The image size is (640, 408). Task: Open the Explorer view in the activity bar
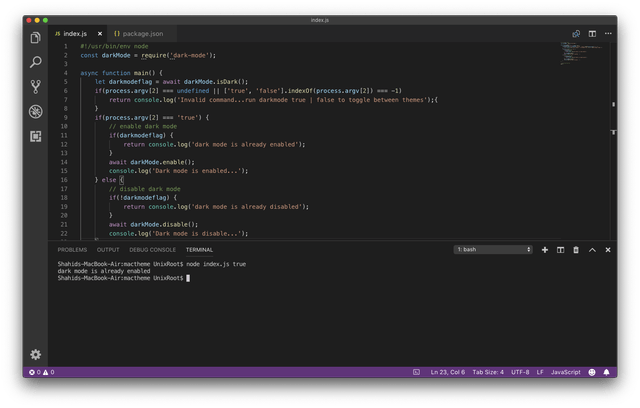pyautogui.click(x=36, y=38)
